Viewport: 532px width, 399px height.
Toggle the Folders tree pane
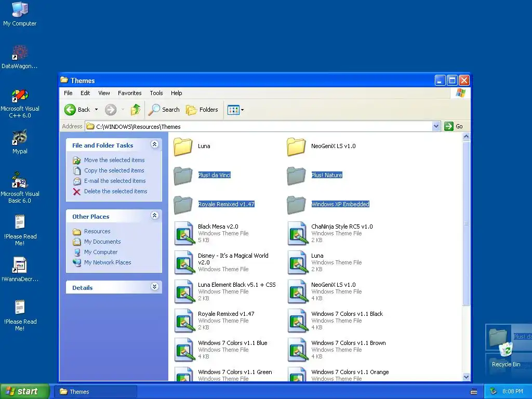pyautogui.click(x=202, y=110)
